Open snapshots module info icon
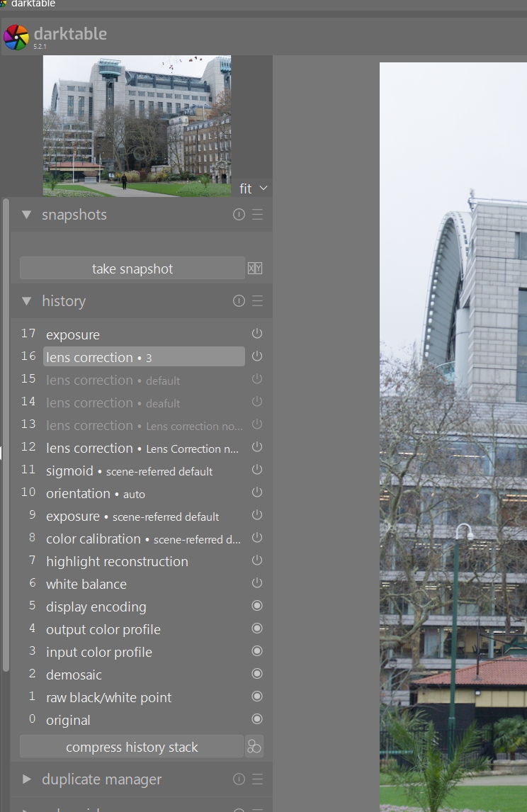527x812 pixels. click(239, 215)
